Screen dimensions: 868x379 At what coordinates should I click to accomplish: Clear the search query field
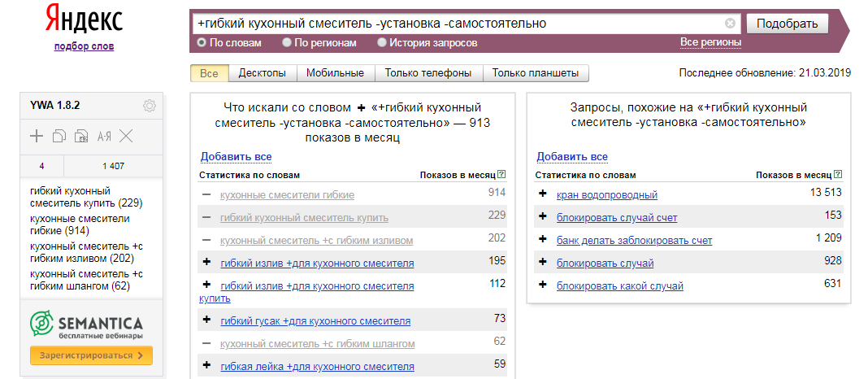click(x=730, y=24)
